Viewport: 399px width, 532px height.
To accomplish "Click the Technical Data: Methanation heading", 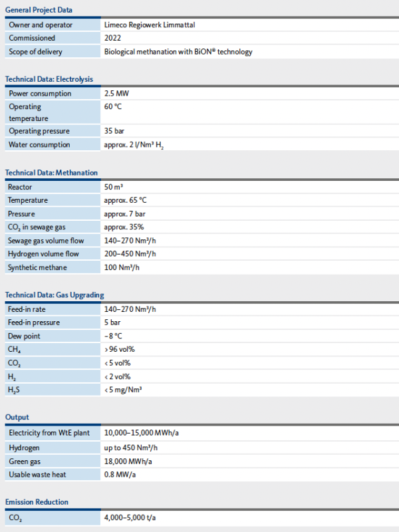I will click(51, 173).
